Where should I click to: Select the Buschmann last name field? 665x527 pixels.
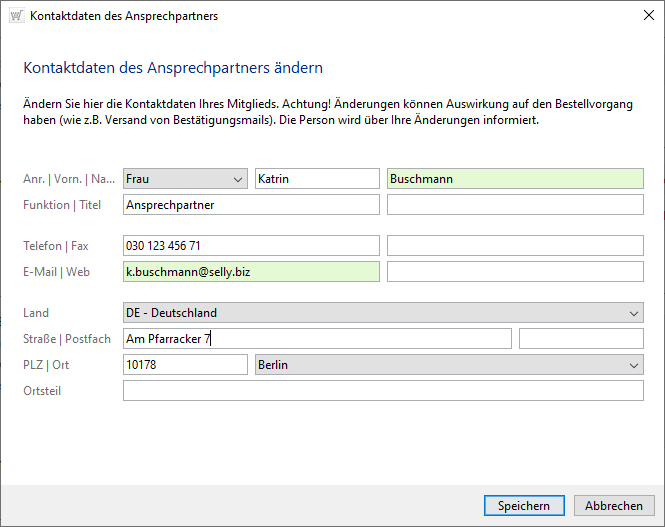click(x=515, y=179)
